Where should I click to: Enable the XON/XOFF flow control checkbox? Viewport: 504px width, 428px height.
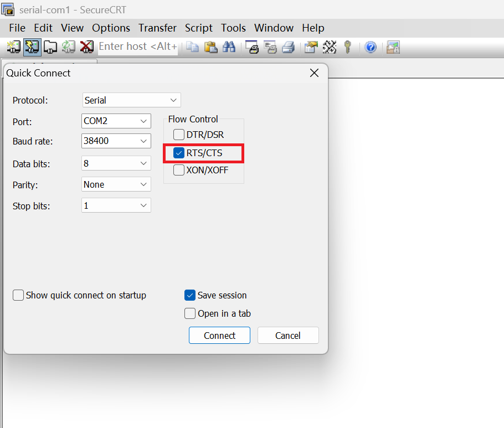pyautogui.click(x=179, y=170)
